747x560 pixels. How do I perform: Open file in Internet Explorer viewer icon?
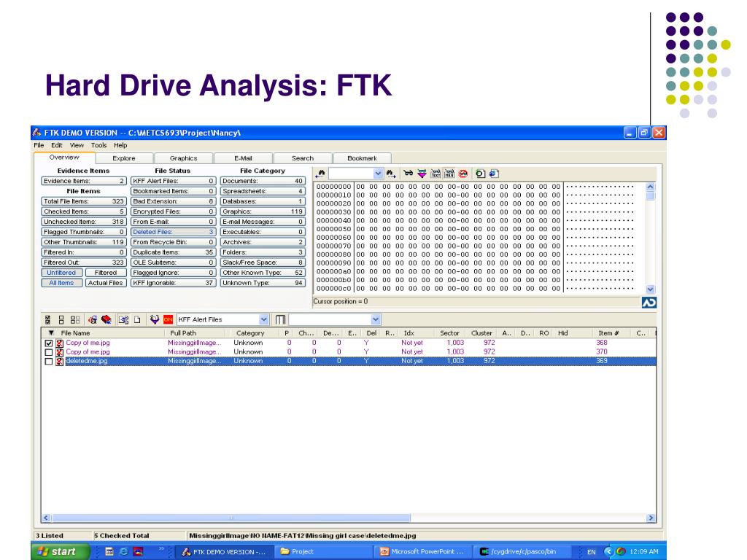click(x=494, y=174)
